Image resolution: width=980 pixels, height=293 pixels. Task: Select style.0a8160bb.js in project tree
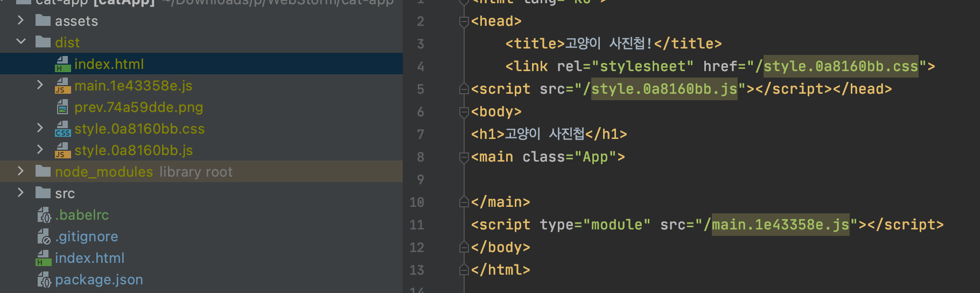(x=134, y=150)
